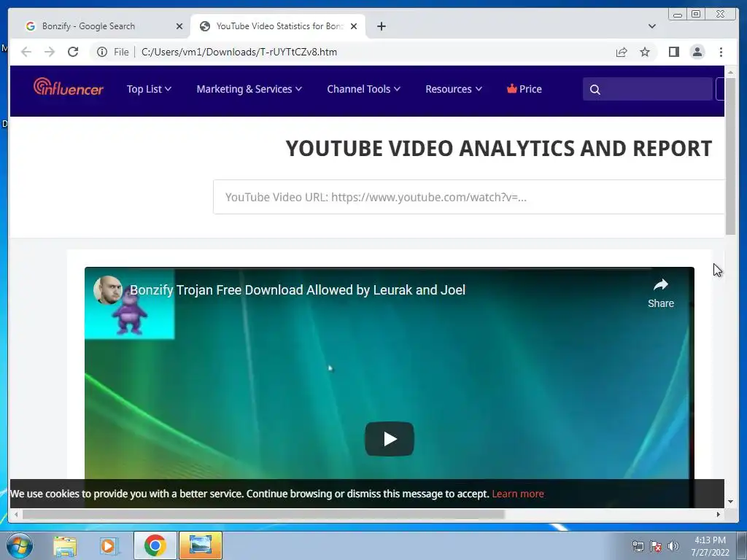Image resolution: width=747 pixels, height=560 pixels.
Task: Click the Chrome back arrow
Action: point(26,52)
